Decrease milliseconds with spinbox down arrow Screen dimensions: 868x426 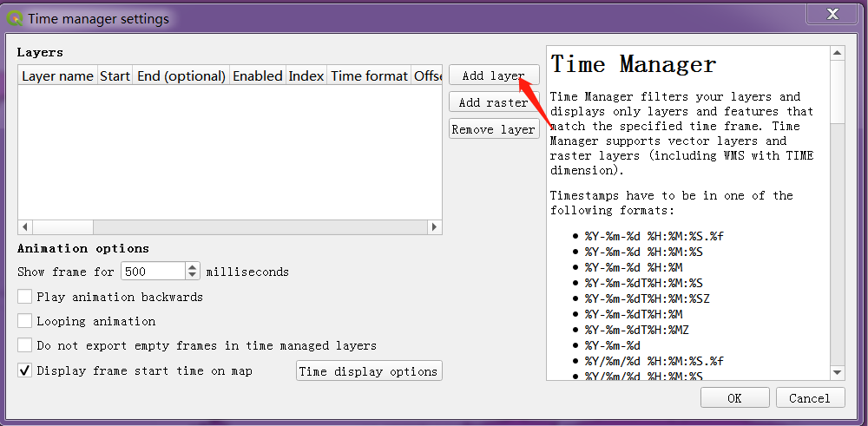193,276
